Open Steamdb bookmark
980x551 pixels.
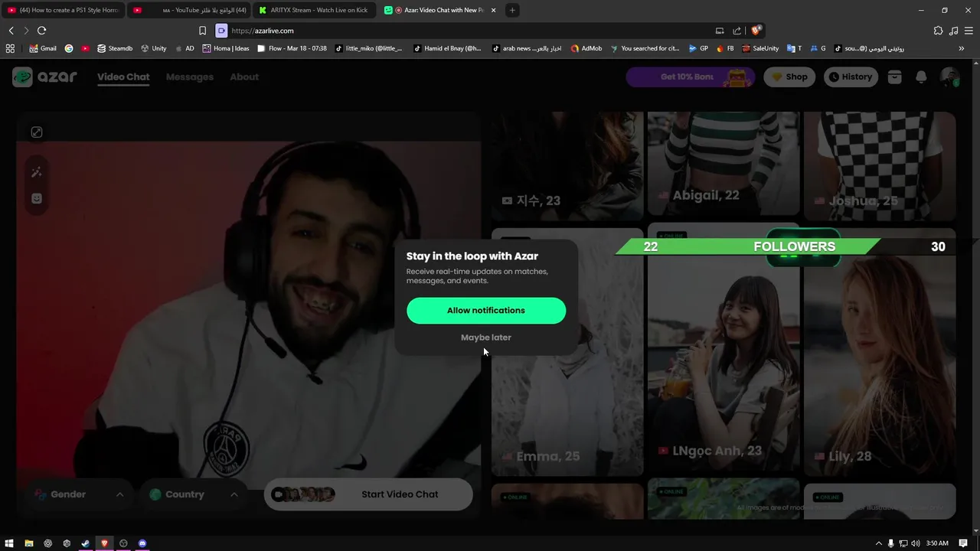tap(114, 48)
